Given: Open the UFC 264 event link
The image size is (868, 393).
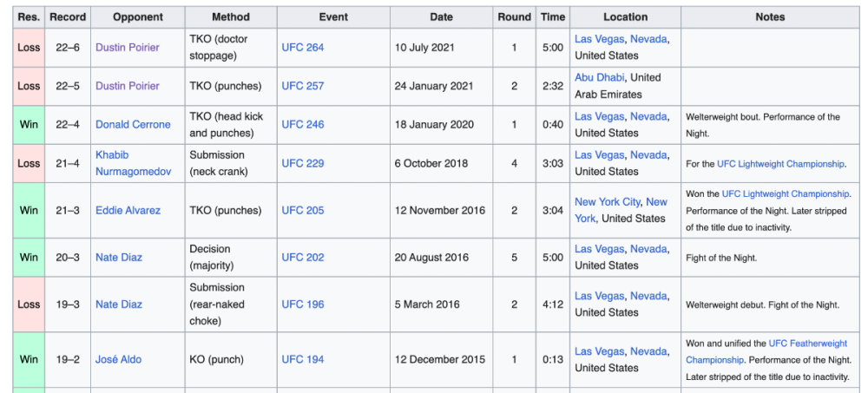Looking at the screenshot, I should pyautogui.click(x=303, y=48).
